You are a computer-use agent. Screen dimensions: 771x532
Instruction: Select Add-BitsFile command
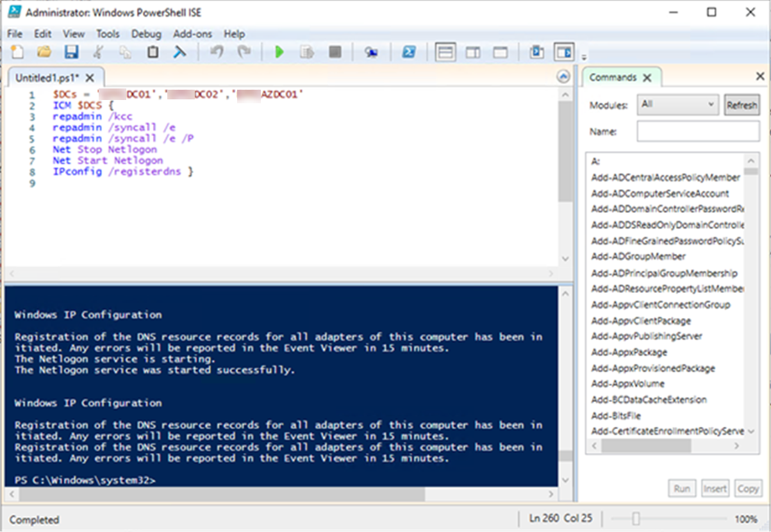615,415
